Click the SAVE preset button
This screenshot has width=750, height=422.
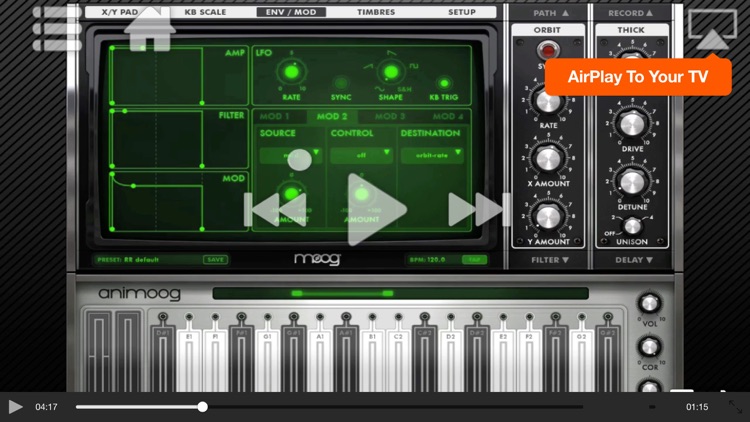(x=216, y=260)
